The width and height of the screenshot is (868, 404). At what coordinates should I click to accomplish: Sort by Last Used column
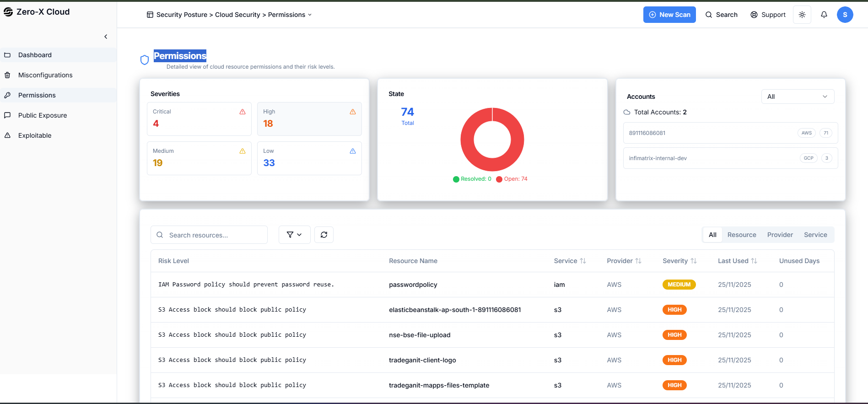[x=737, y=261]
